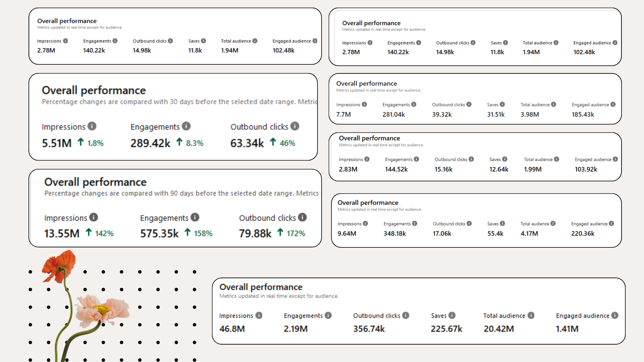644x362 pixels.
Task: Click the 55.4k Saves value
Action: point(495,233)
